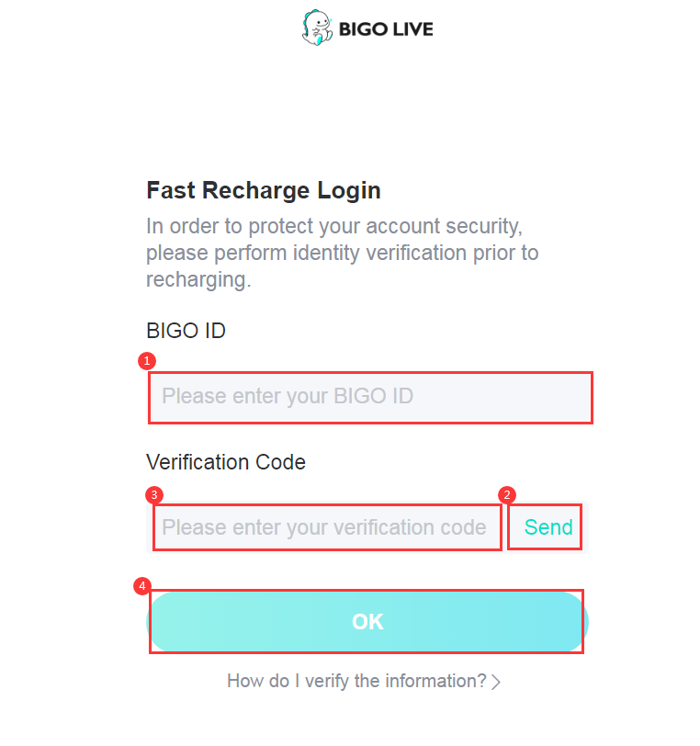This screenshot has width=700, height=746.
Task: Click the red number 2 annotation badge
Action: (507, 495)
